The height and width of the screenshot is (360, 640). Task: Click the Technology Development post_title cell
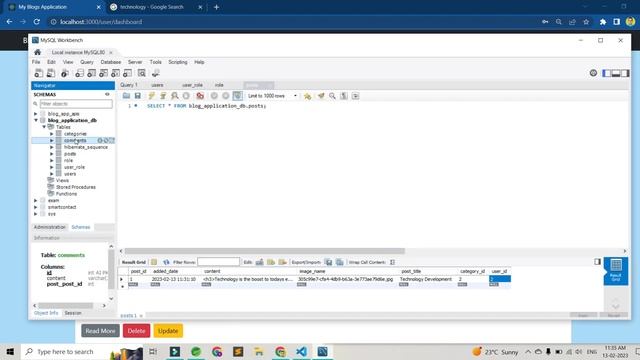pyautogui.click(x=426, y=279)
